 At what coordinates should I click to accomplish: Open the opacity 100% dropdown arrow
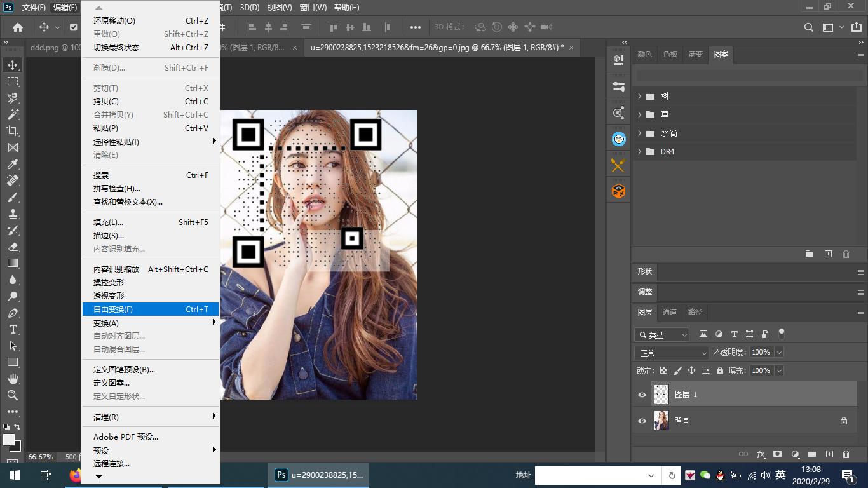coord(779,352)
